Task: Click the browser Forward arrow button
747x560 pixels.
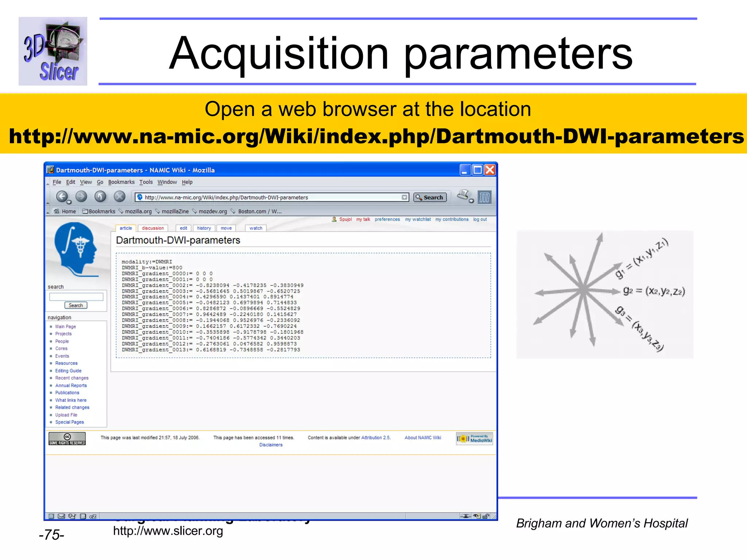Action: (x=81, y=197)
